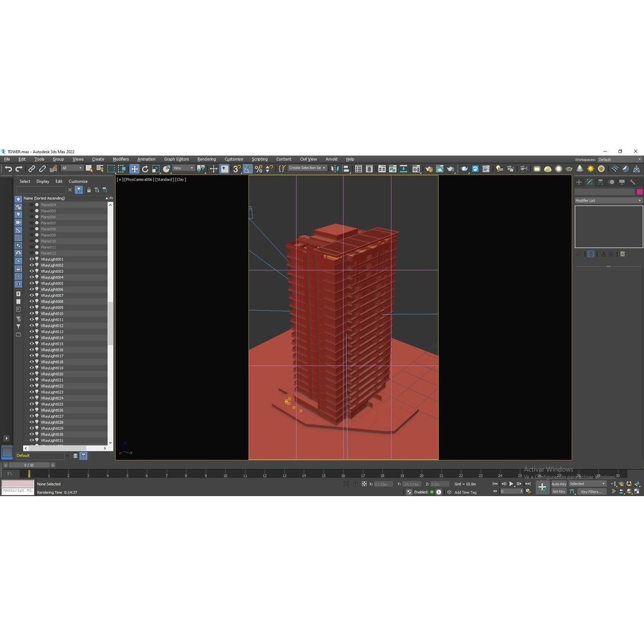Open the Create command panel tab

point(579,182)
